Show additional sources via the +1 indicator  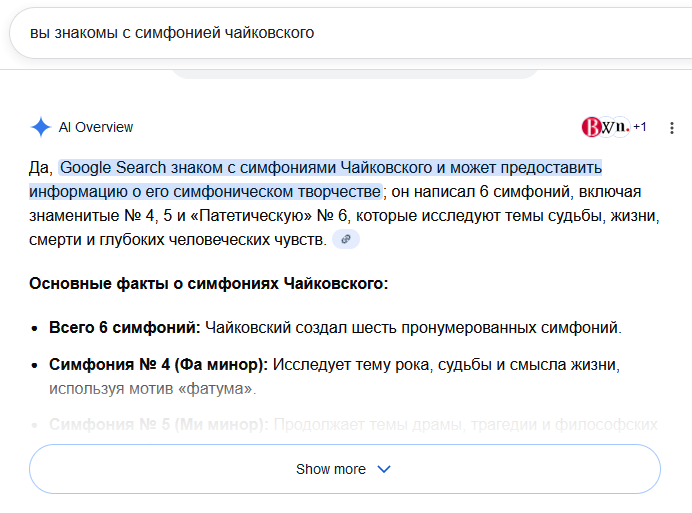point(640,127)
